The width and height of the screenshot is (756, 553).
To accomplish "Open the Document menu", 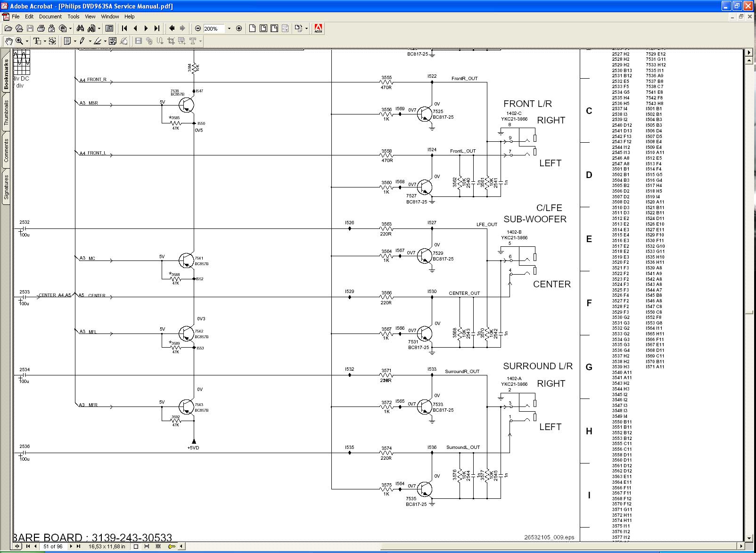I will pyautogui.click(x=50, y=16).
